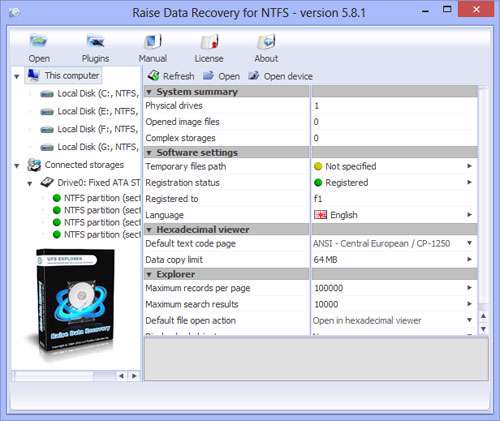Image resolution: width=500 pixels, height=421 pixels.
Task: Open Language selection arrow
Action: (469, 215)
